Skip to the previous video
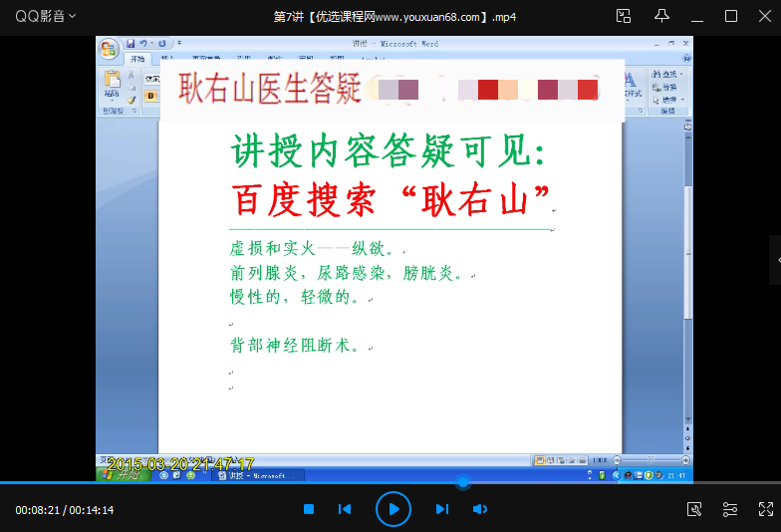781x532 pixels. point(345,509)
